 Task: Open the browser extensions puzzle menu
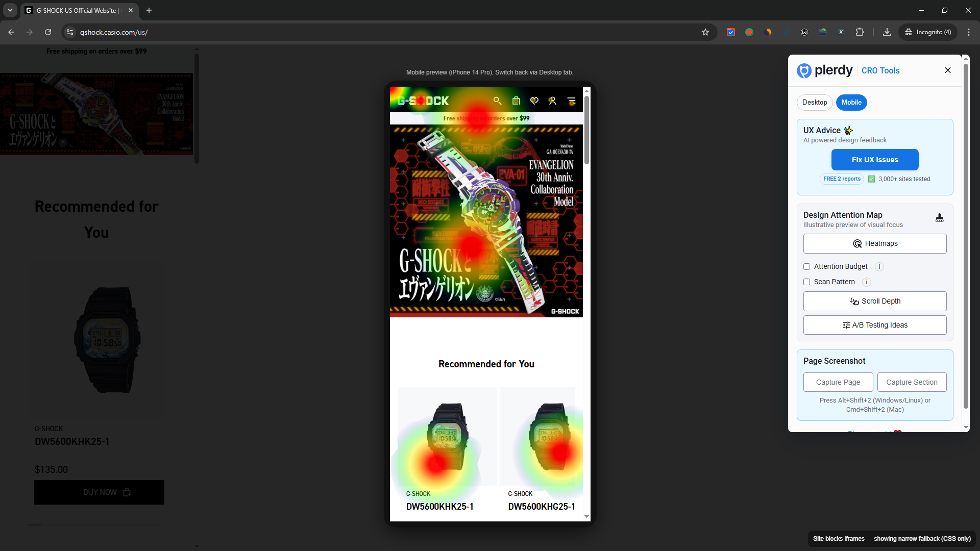[x=860, y=32]
